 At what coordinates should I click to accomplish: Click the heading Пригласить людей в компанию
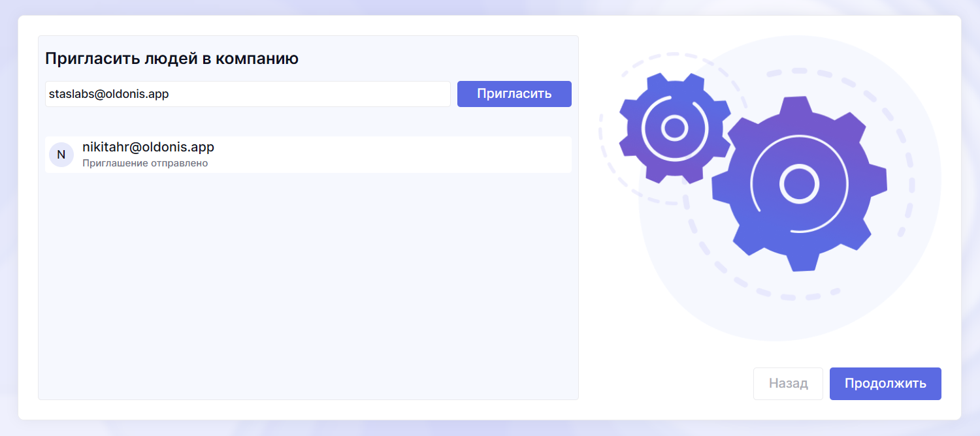pos(172,59)
